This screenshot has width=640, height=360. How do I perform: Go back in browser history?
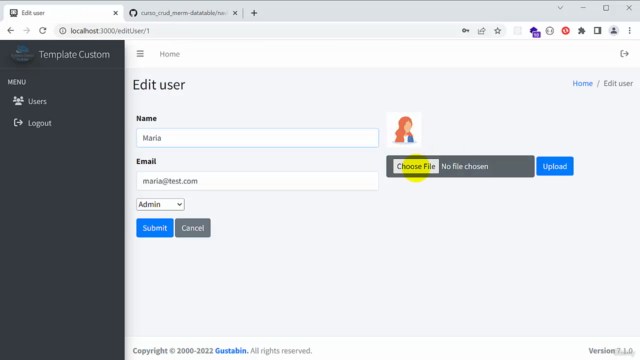(11, 31)
